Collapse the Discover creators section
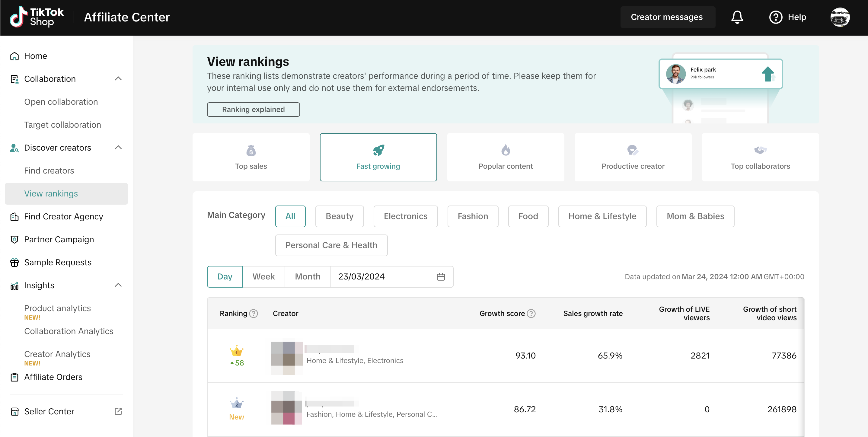The width and height of the screenshot is (868, 437). [118, 148]
